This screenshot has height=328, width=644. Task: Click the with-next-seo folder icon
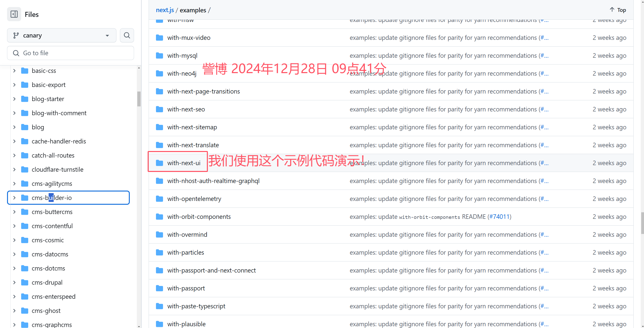(159, 109)
